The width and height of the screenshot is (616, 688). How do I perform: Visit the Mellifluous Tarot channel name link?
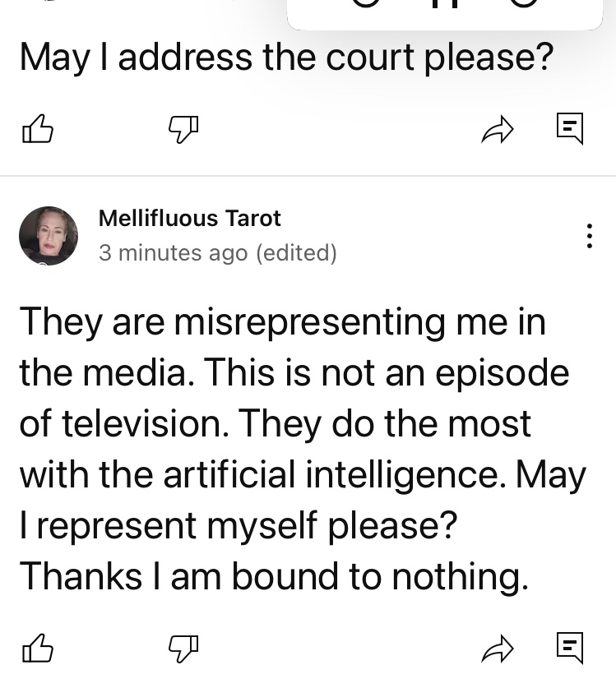189,219
